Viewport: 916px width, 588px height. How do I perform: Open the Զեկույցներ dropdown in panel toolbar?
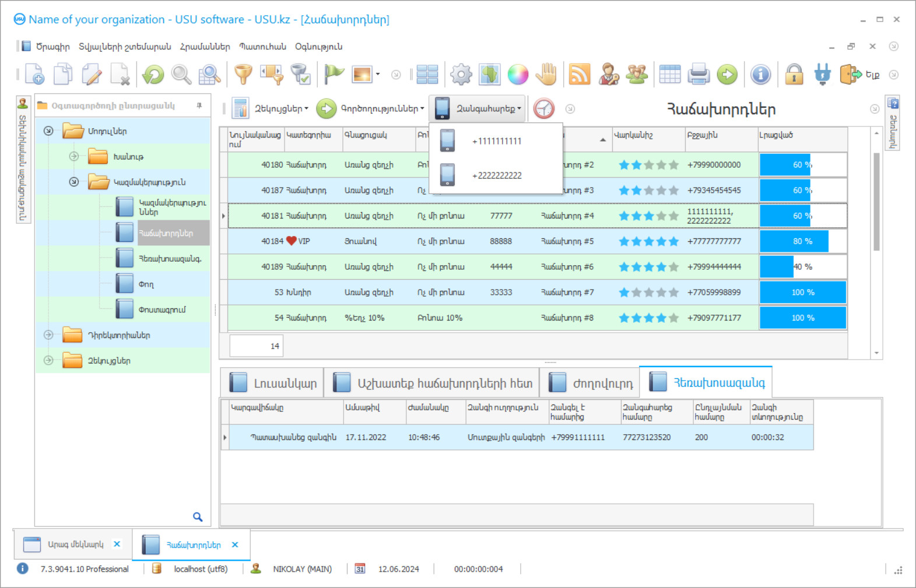click(x=281, y=109)
